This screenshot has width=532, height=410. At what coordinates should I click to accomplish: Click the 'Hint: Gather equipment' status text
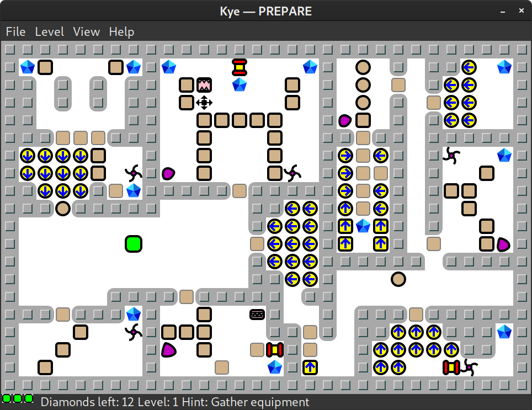pos(245,402)
